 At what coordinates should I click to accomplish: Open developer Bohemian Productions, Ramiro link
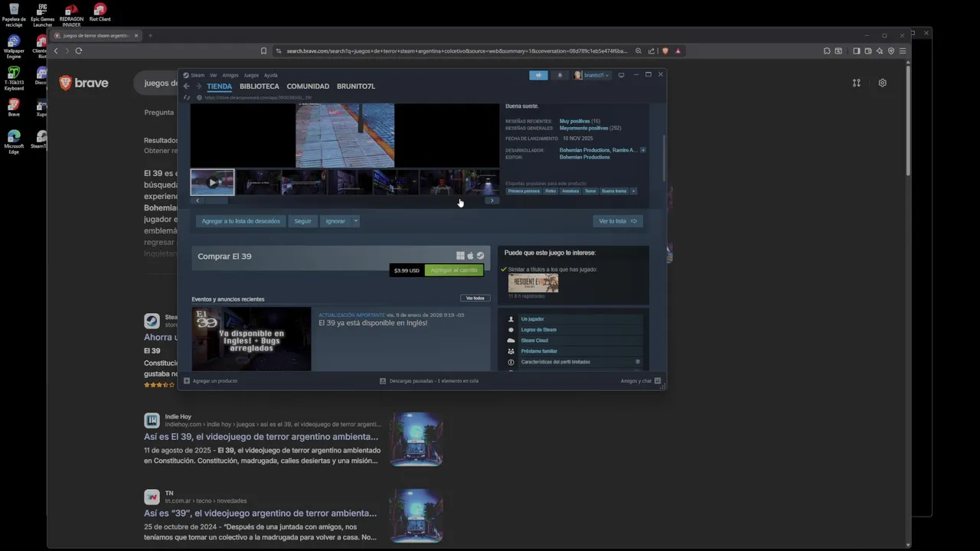pyautogui.click(x=598, y=150)
